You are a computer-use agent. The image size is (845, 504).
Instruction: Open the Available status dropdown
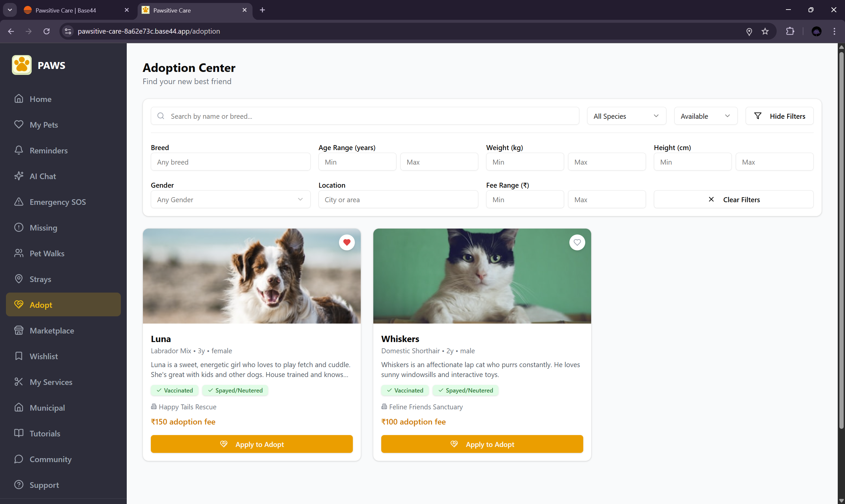(x=705, y=116)
